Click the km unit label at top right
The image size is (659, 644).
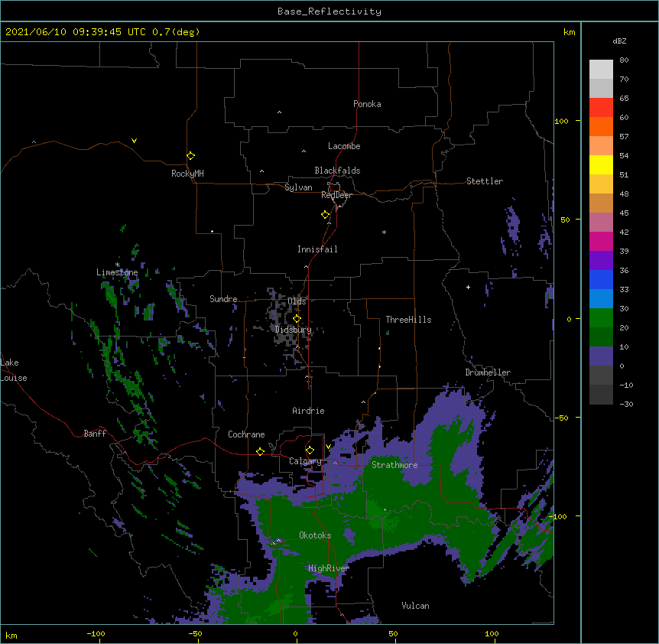pyautogui.click(x=570, y=32)
